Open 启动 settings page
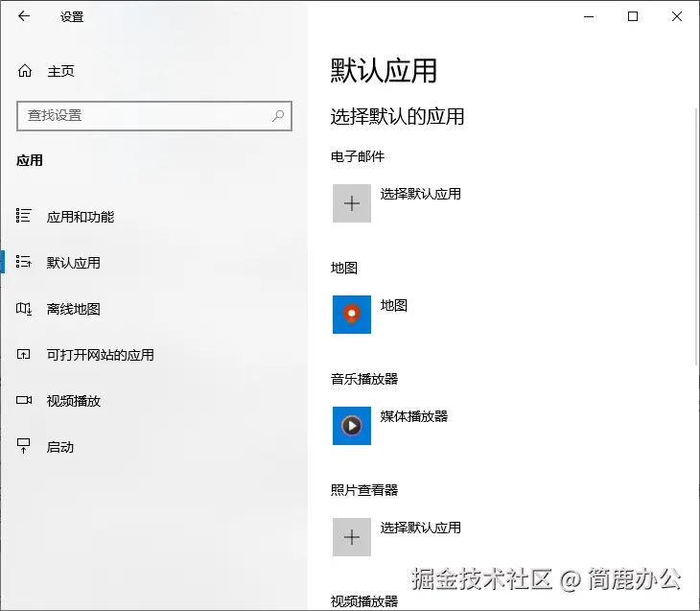The width and height of the screenshot is (700, 611). click(x=60, y=447)
